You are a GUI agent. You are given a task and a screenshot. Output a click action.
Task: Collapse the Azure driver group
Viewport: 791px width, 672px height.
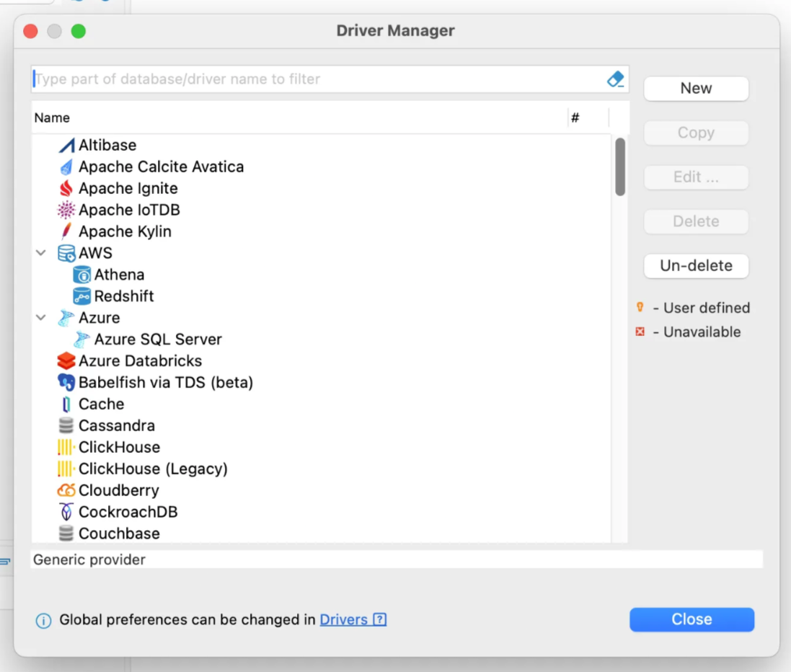[41, 318]
